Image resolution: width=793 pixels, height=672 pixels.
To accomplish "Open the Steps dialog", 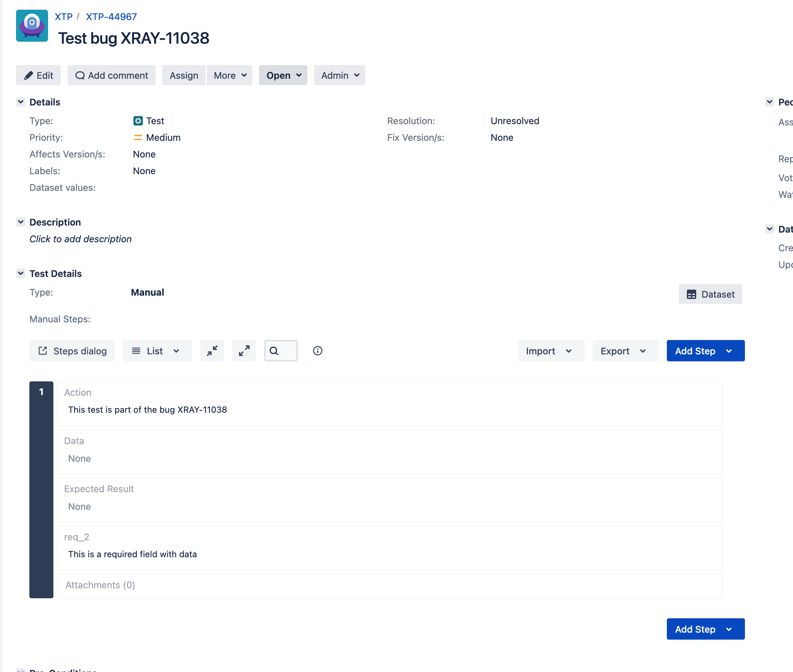I will [72, 350].
